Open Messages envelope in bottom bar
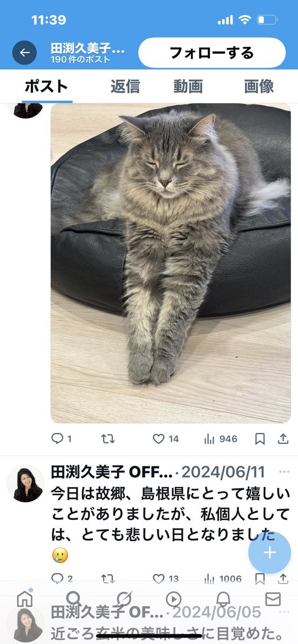298x644 pixels. pyautogui.click(x=273, y=599)
